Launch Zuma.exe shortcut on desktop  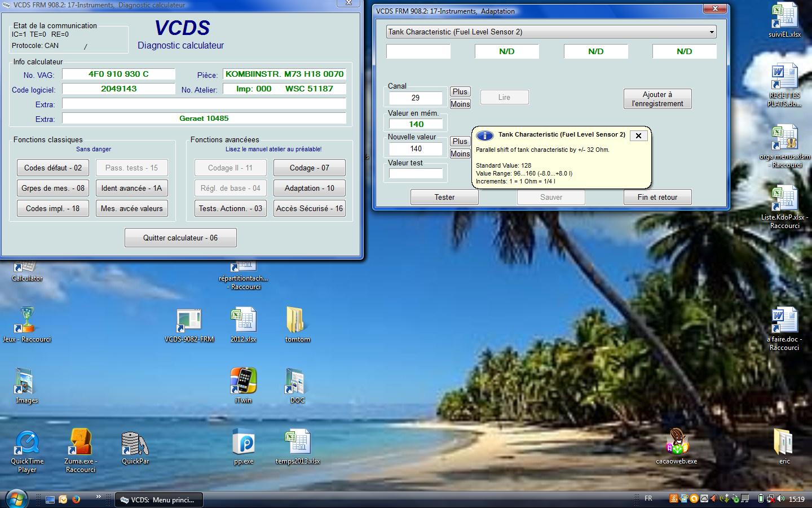click(x=80, y=443)
